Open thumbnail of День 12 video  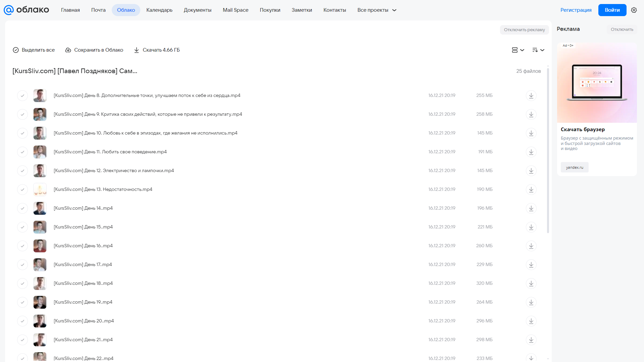(40, 171)
